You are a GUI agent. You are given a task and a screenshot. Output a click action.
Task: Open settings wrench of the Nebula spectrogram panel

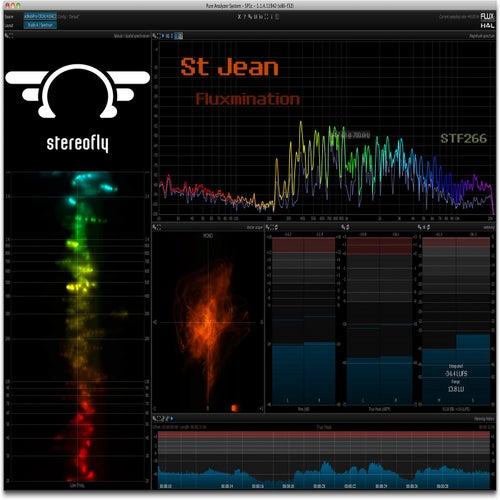(7, 35)
